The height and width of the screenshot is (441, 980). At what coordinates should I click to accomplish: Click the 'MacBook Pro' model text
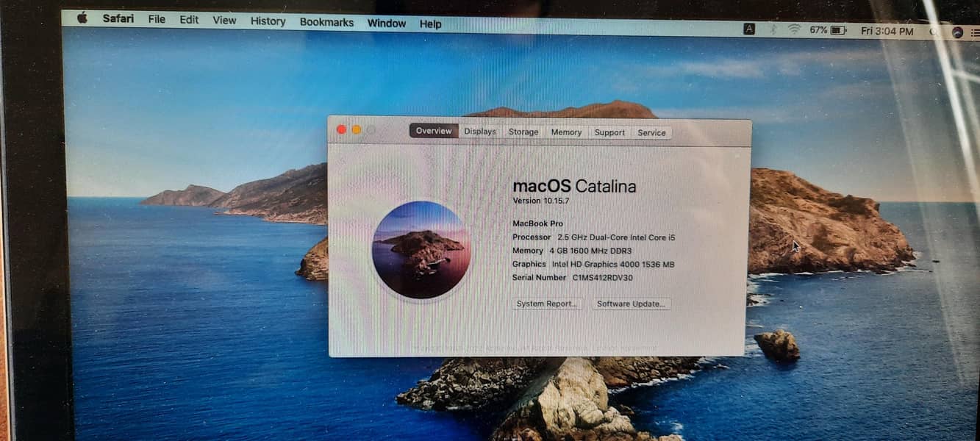click(537, 223)
